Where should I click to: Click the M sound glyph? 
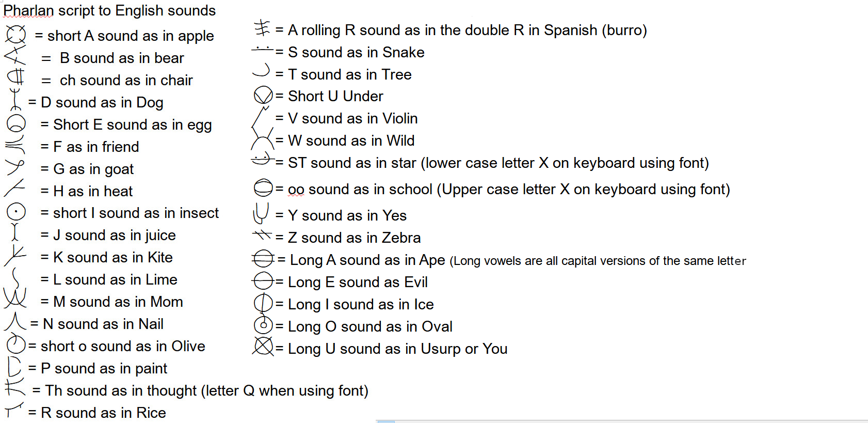tap(15, 298)
